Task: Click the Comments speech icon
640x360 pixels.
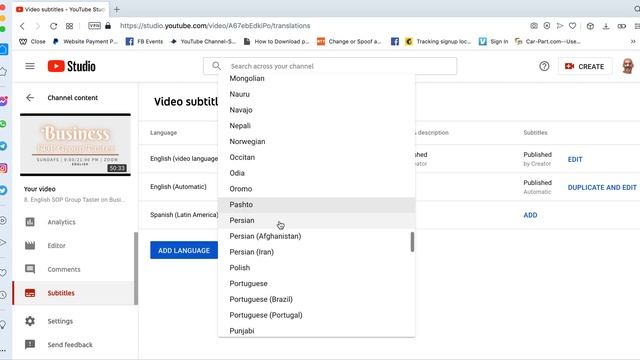Action: point(30,269)
